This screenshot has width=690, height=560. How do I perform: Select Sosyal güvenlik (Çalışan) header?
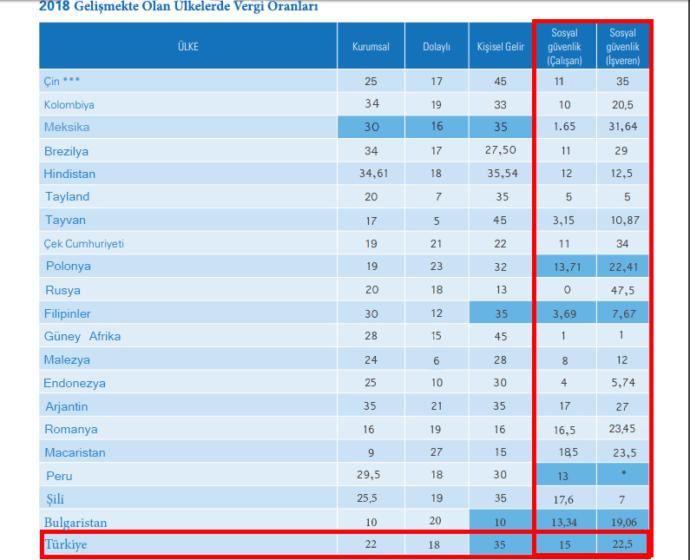coord(565,46)
